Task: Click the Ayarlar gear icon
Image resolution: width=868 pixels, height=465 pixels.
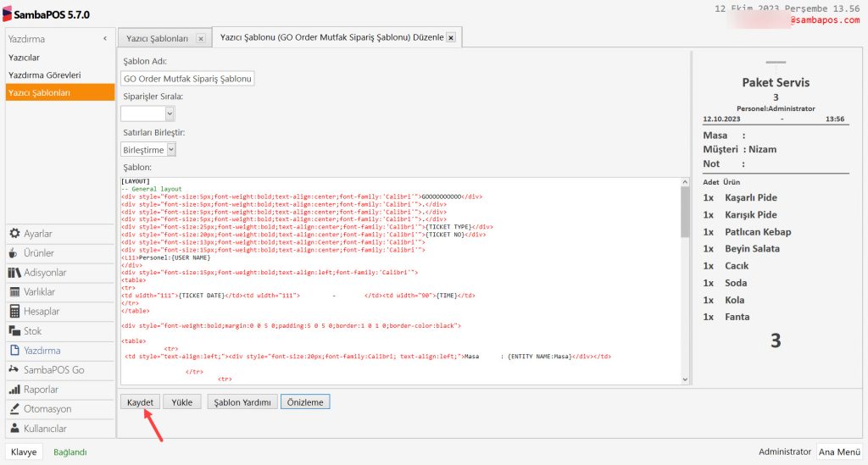Action: pyautogui.click(x=14, y=233)
